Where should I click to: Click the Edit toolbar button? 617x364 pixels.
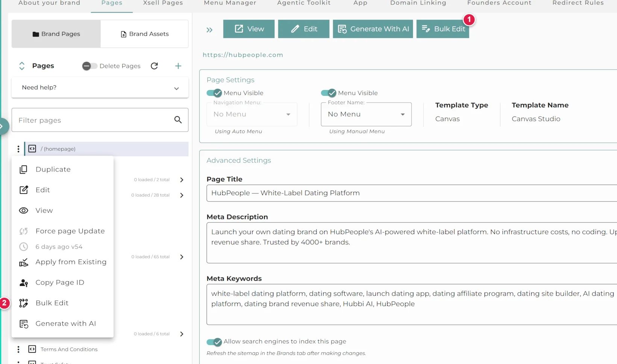[304, 29]
